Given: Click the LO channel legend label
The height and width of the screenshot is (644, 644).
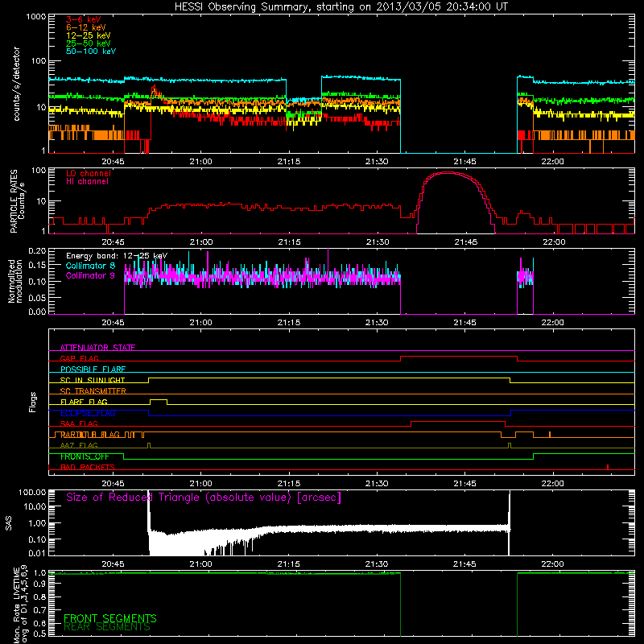Looking at the screenshot, I should [x=89, y=173].
